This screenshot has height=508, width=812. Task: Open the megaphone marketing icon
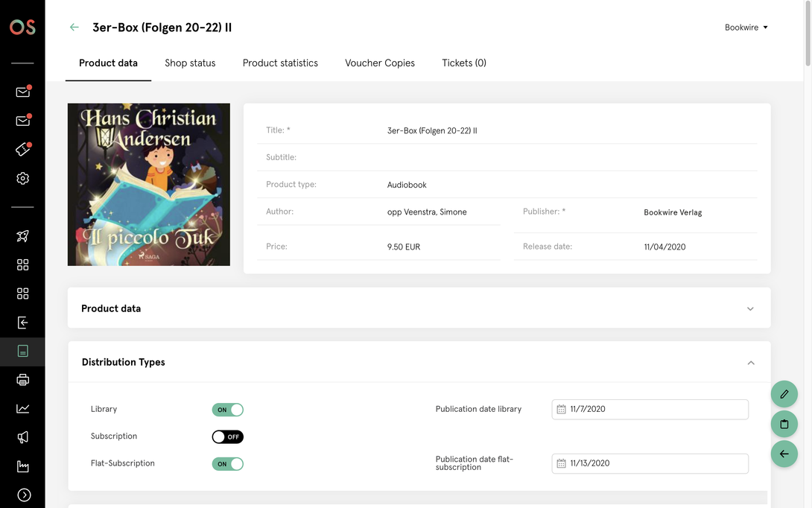pyautogui.click(x=22, y=437)
